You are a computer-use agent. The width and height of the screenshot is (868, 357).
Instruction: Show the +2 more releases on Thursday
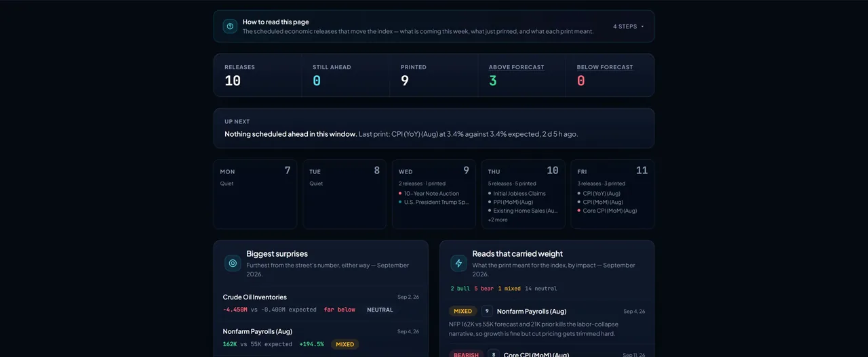(x=498, y=219)
